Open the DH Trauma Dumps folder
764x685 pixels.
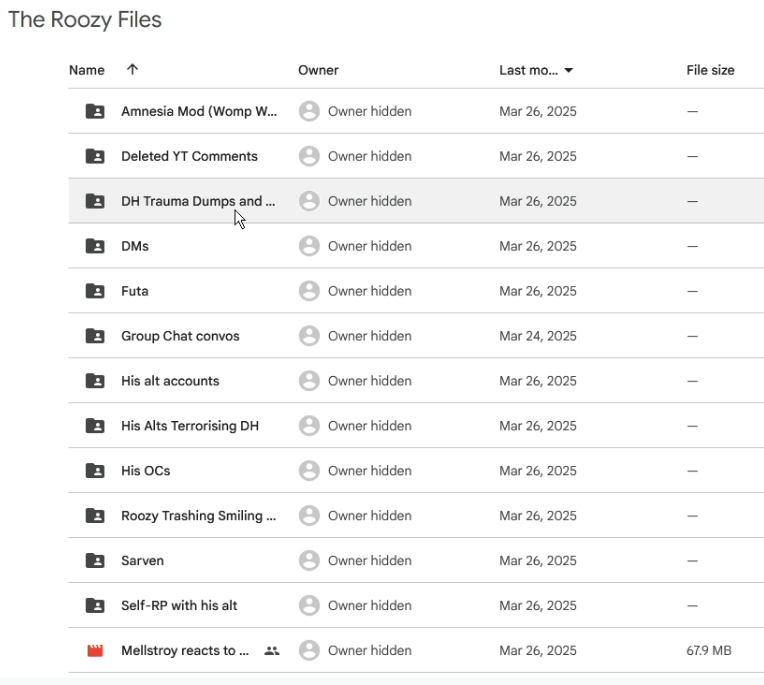click(198, 201)
